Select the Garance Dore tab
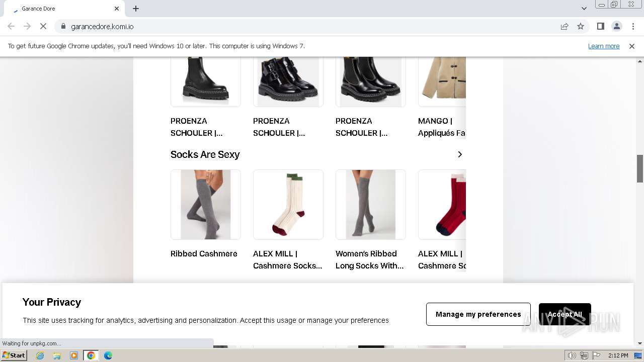 (63, 9)
